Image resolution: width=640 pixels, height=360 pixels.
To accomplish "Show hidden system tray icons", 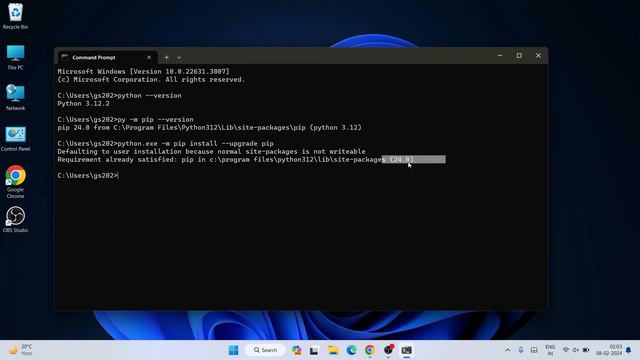I will [x=507, y=350].
